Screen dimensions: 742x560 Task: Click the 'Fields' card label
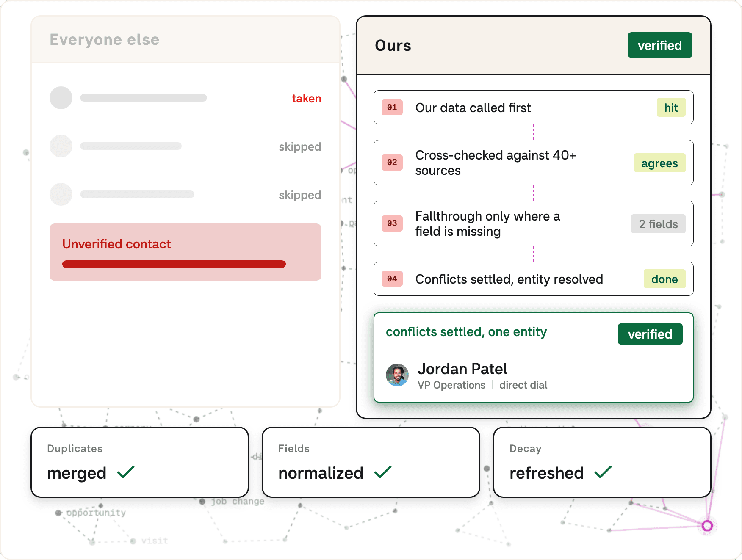point(294,449)
